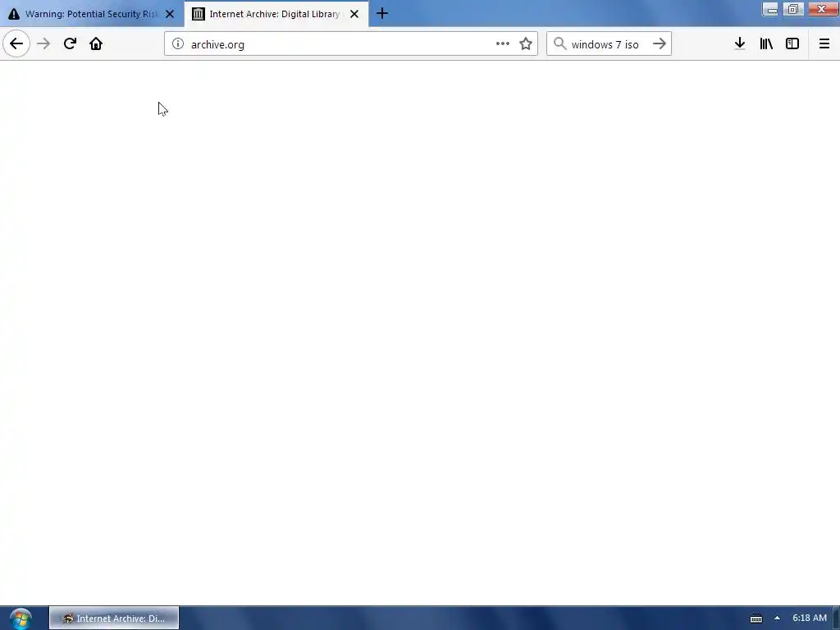Image resolution: width=840 pixels, height=630 pixels.
Task: Restore down the Firefox window
Action: pyautogui.click(x=793, y=9)
